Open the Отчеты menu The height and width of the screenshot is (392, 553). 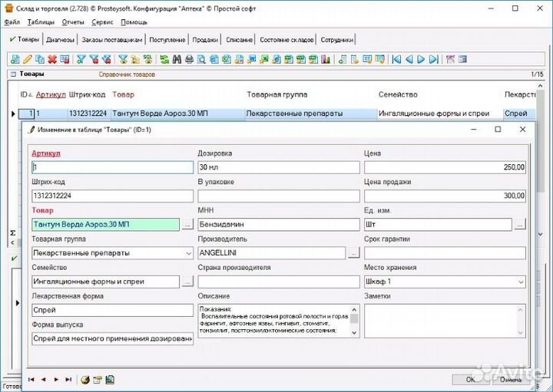tap(73, 22)
